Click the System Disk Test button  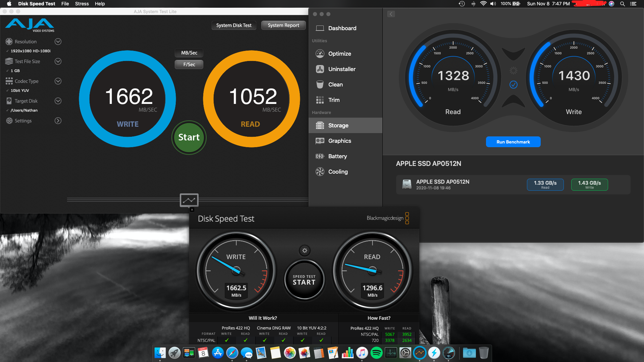tap(234, 25)
